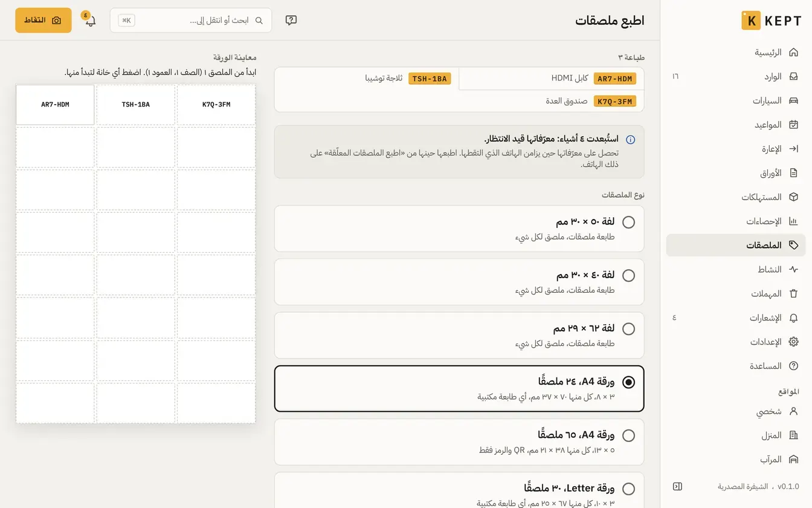
Task: Open المستهلكات box icon
Action: (793, 197)
